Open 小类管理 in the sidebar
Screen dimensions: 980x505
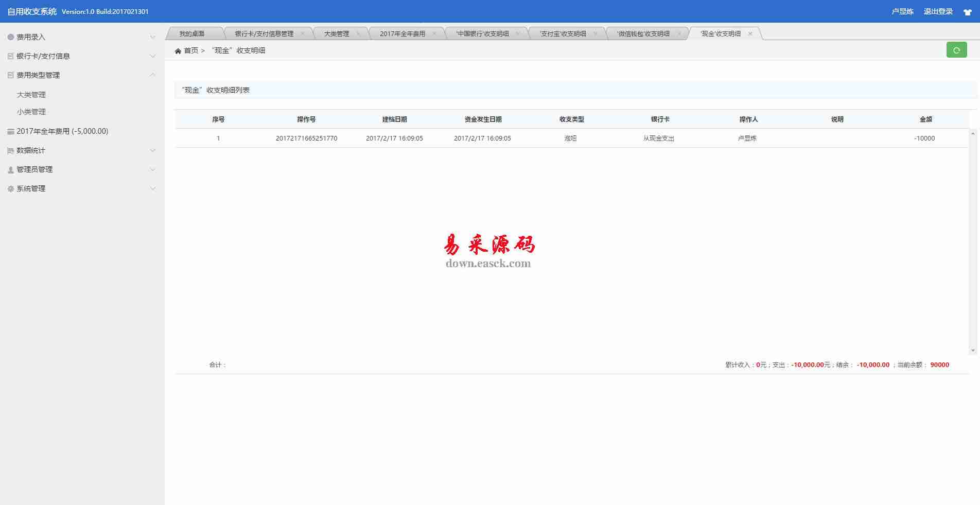click(31, 112)
